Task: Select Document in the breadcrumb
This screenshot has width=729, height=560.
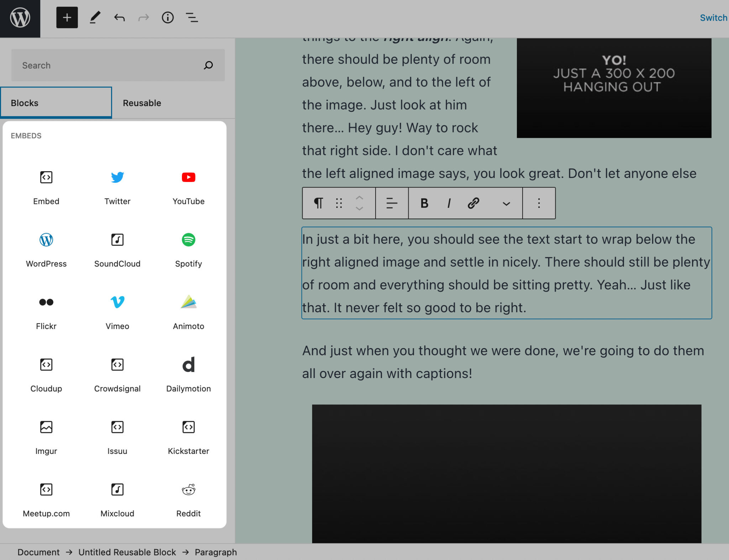Action: tap(38, 552)
